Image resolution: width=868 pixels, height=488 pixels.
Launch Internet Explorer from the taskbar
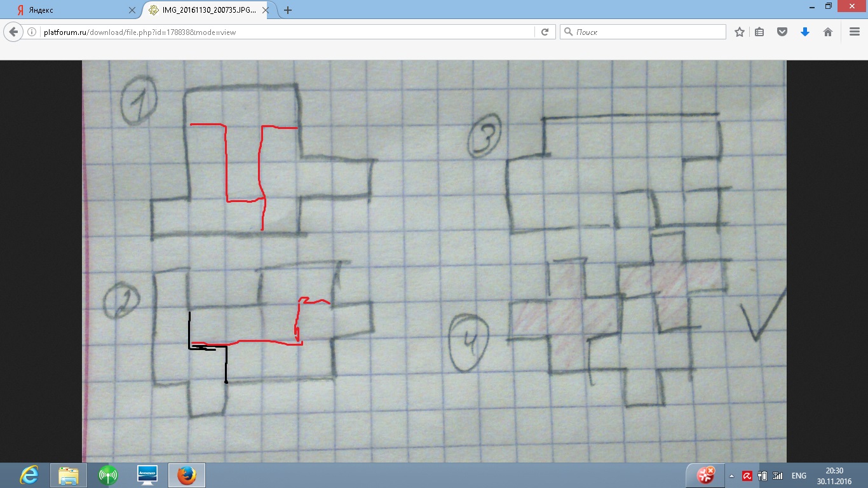[29, 475]
